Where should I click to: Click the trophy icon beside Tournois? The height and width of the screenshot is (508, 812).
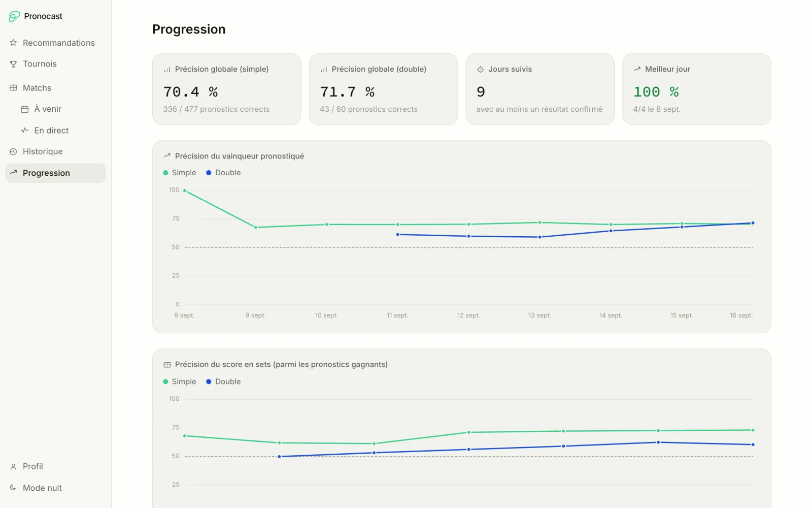pyautogui.click(x=13, y=64)
